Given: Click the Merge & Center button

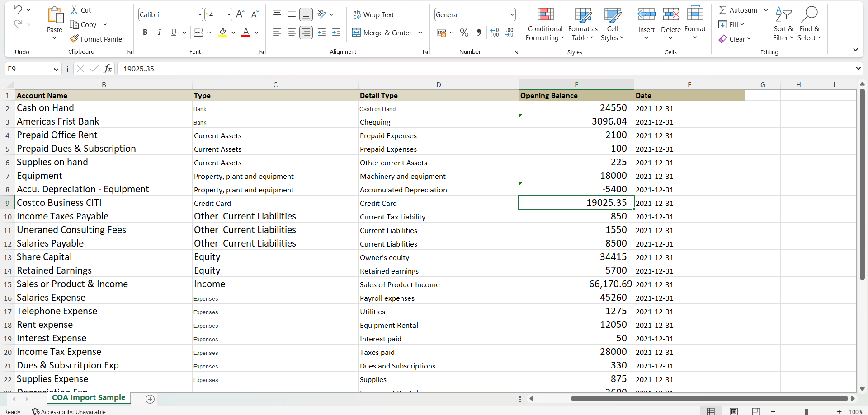Looking at the screenshot, I should tap(382, 33).
